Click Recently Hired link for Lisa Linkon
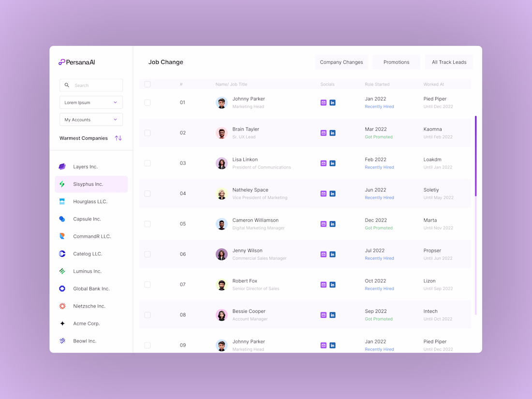 click(379, 167)
